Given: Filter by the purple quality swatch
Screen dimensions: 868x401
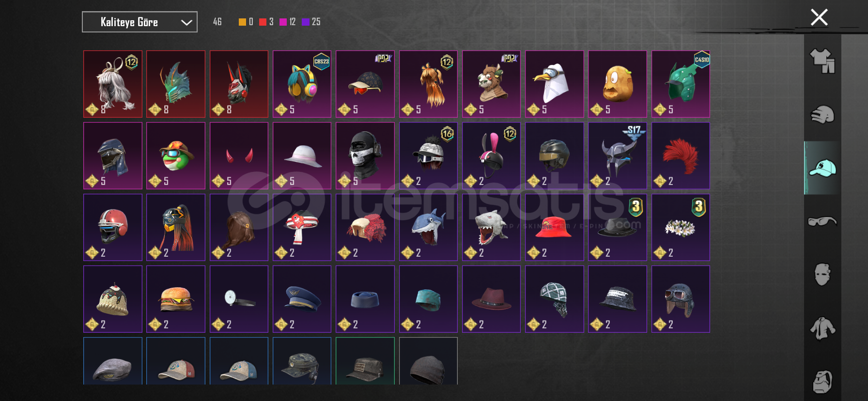Looking at the screenshot, I should point(306,22).
